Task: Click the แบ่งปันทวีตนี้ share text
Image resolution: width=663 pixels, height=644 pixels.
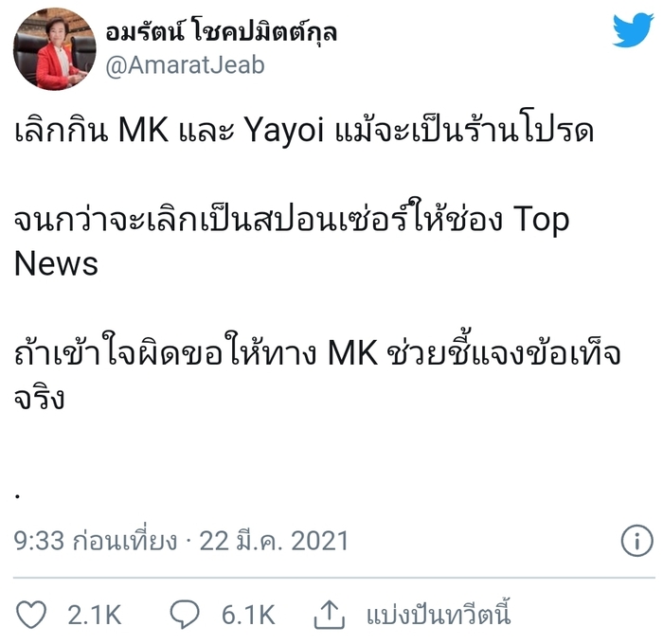Action: pyautogui.click(x=439, y=614)
